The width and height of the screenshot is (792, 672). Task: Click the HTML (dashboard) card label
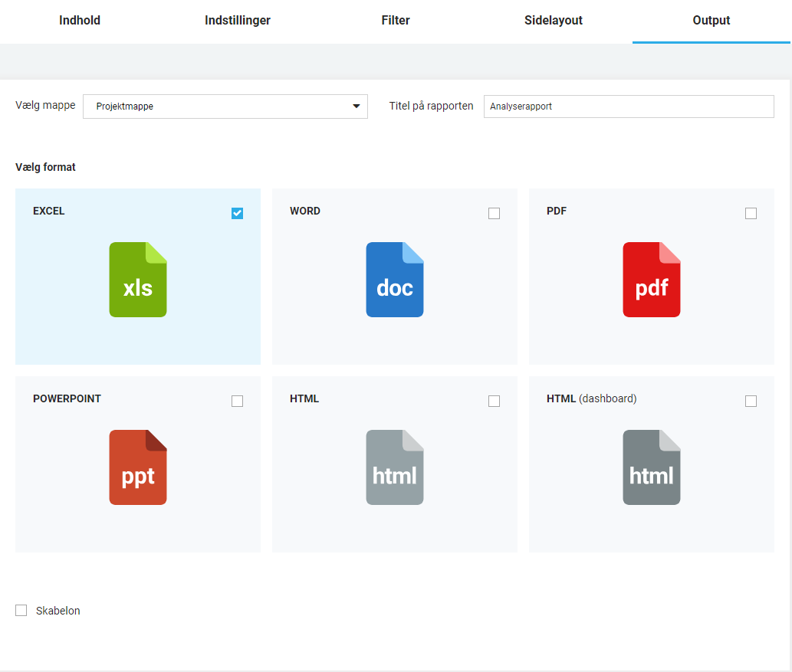[591, 399]
